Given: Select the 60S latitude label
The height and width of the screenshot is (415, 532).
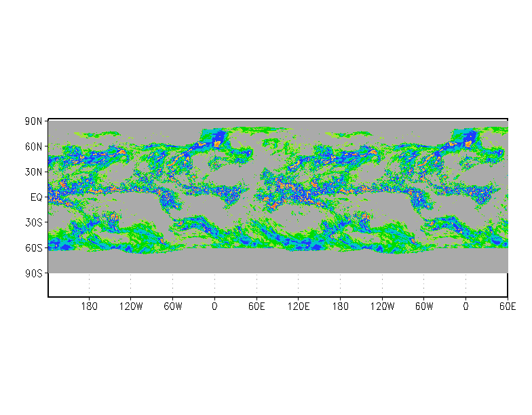Looking at the screenshot, I should click(34, 248).
